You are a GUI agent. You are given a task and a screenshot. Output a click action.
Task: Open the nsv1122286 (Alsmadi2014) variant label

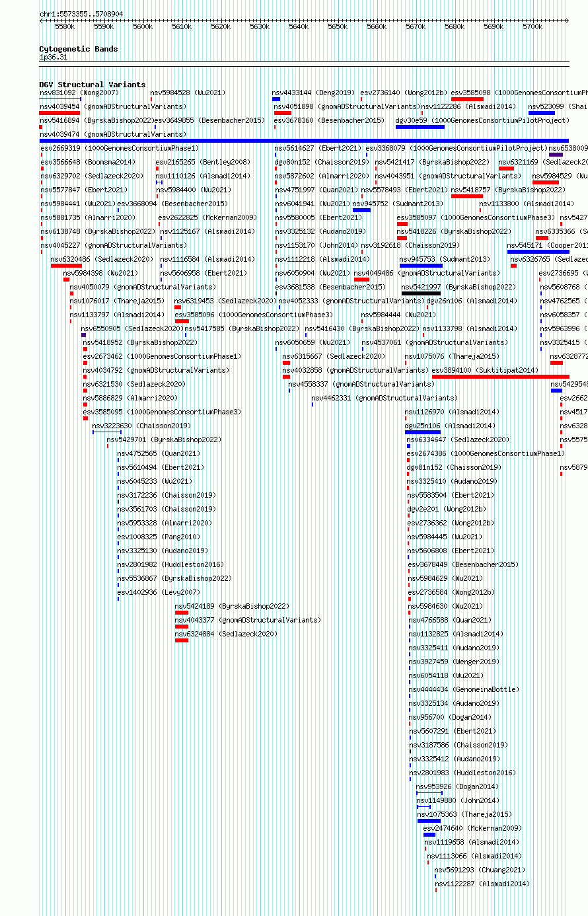click(x=468, y=107)
